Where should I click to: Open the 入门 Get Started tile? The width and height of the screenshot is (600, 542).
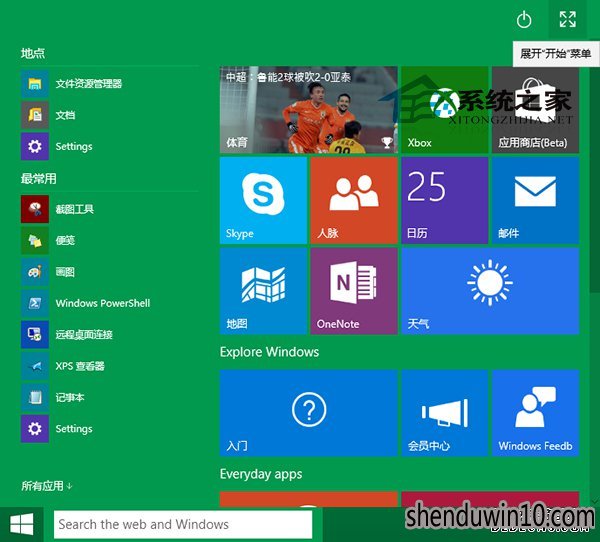click(308, 413)
